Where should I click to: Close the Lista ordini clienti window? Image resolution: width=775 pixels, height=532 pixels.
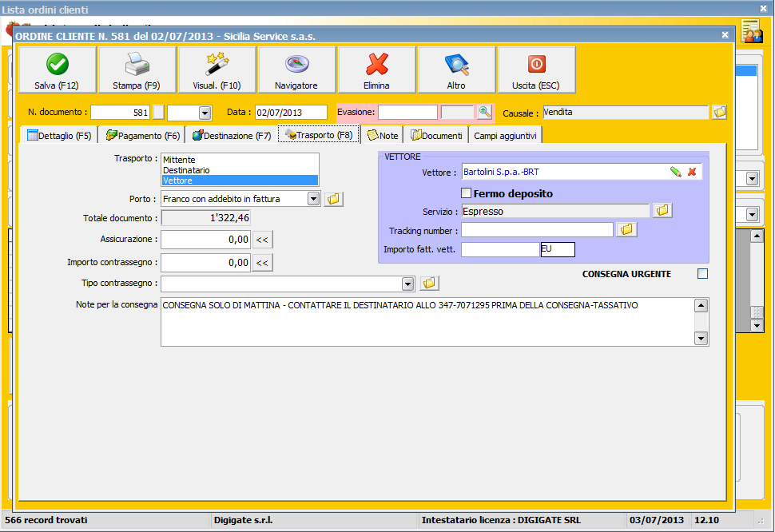point(764,9)
